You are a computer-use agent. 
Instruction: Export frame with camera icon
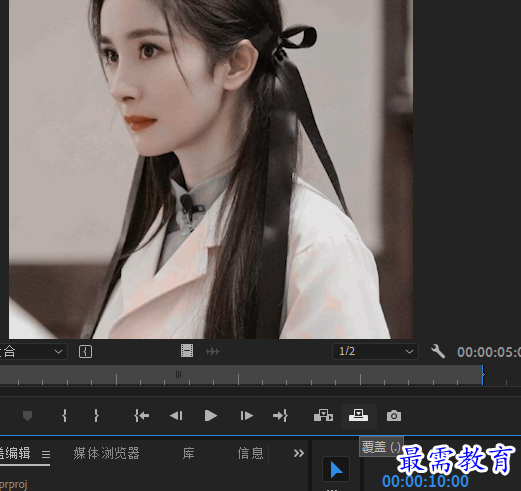(x=394, y=416)
